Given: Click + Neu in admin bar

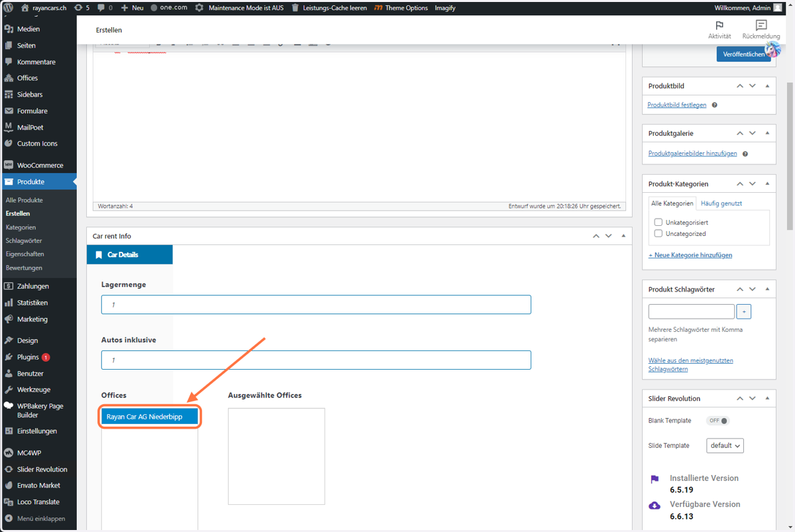Looking at the screenshot, I should point(132,8).
